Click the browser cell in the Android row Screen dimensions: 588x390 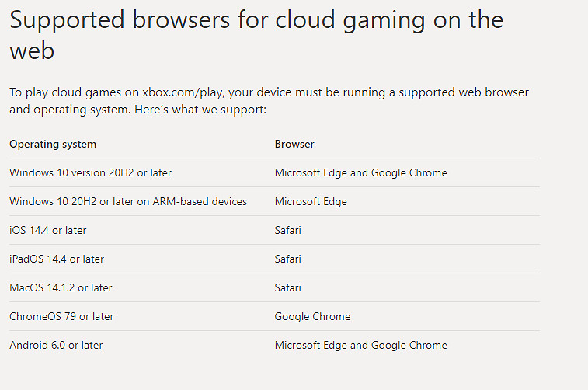click(x=360, y=345)
